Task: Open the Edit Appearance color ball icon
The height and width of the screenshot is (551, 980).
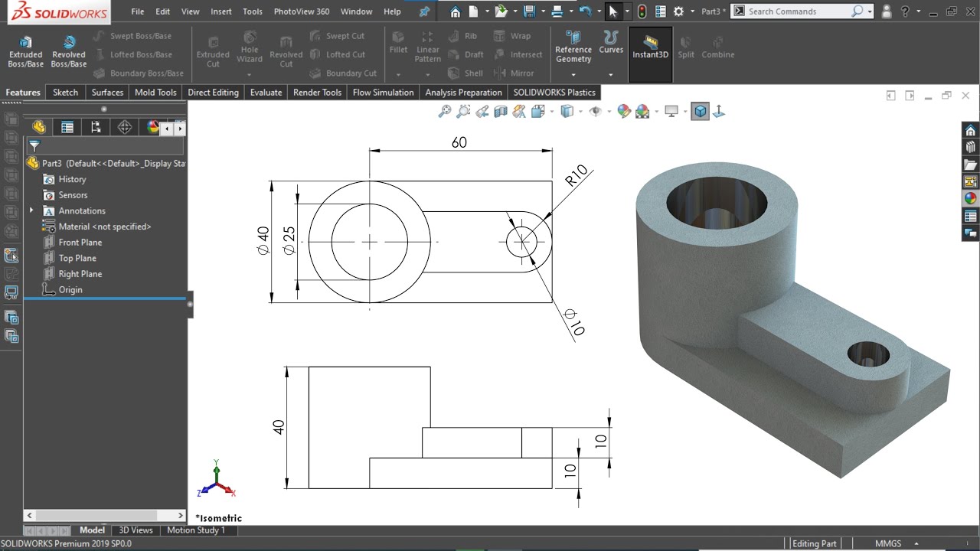Action: coord(624,112)
